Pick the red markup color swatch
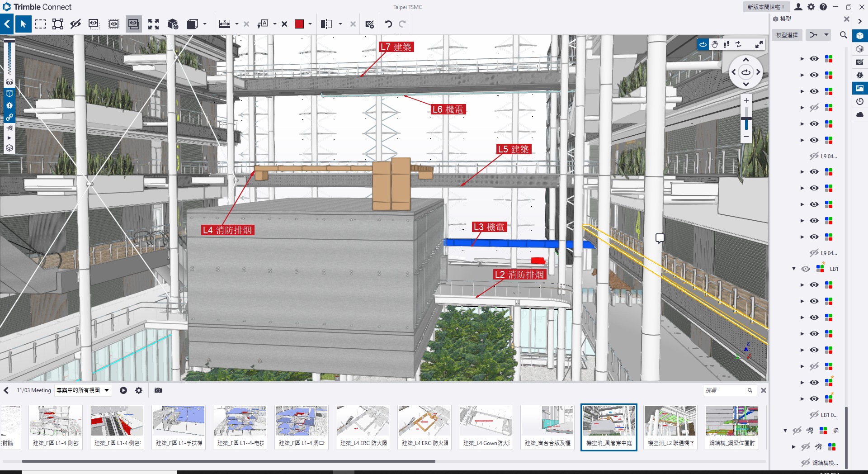This screenshot has width=868, height=474. [x=299, y=24]
